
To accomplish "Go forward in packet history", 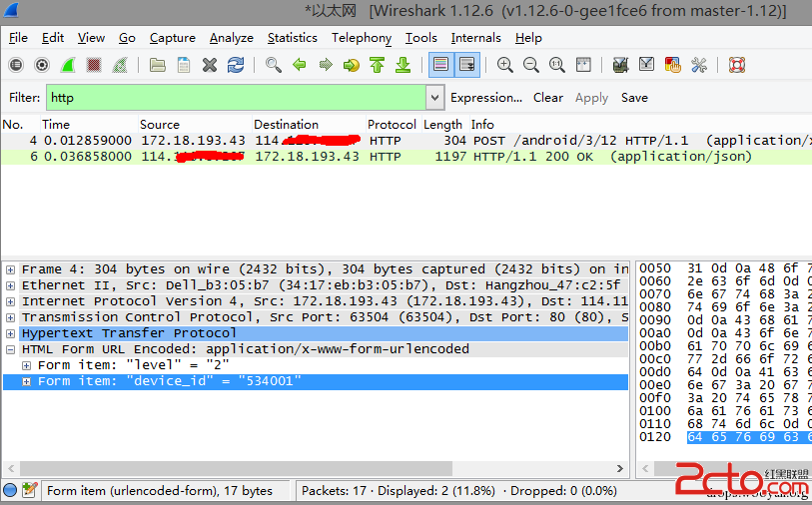I will [326, 65].
